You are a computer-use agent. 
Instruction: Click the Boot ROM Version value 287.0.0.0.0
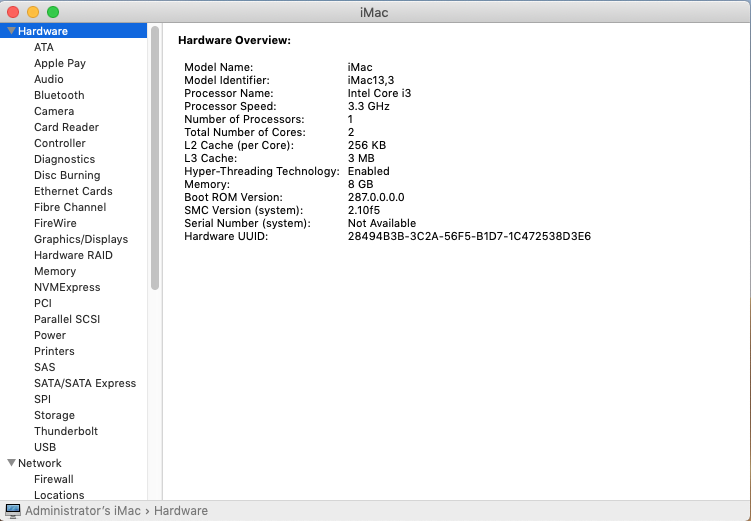(376, 197)
